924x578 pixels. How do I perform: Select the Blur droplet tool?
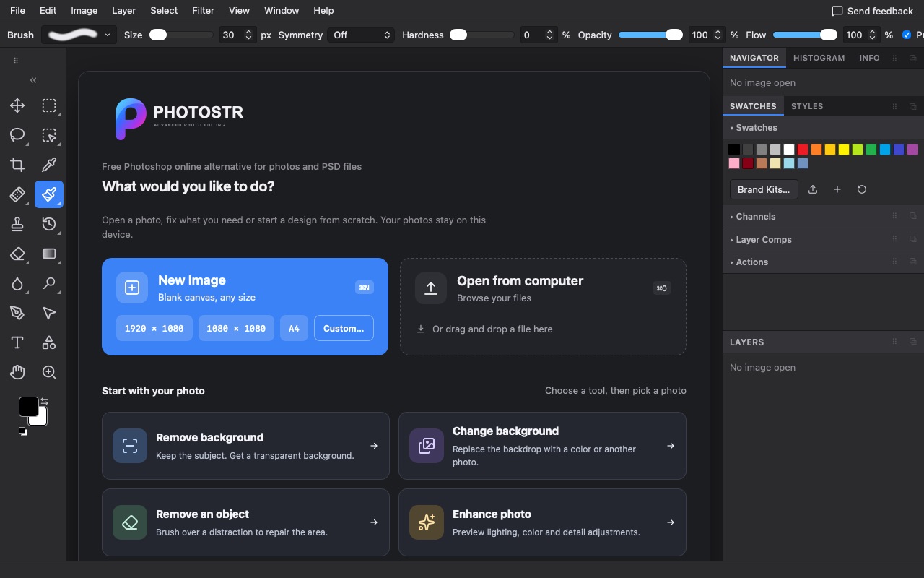pos(17,283)
